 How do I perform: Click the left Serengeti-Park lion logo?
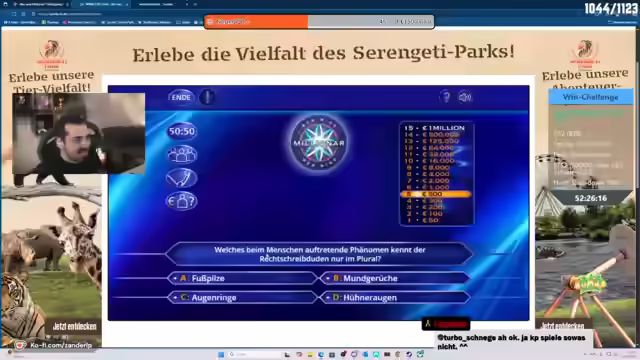pyautogui.click(x=51, y=54)
